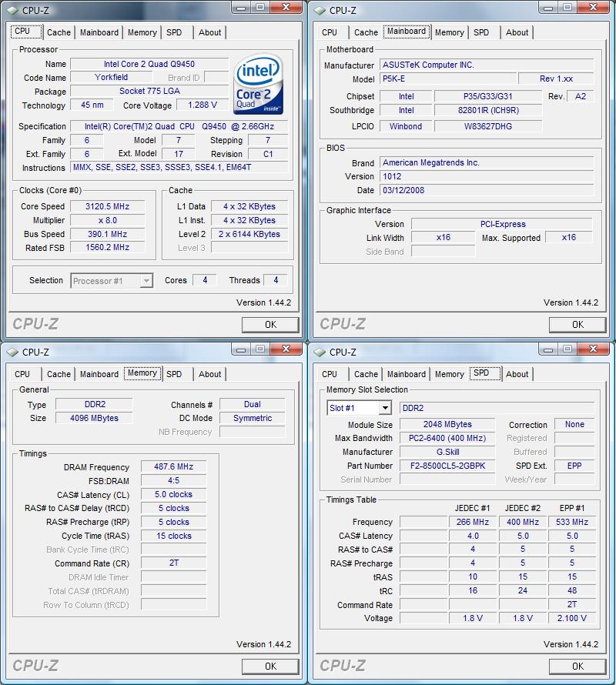
Task: Click the Chipset P35/G33/G31 value
Action: [x=488, y=96]
